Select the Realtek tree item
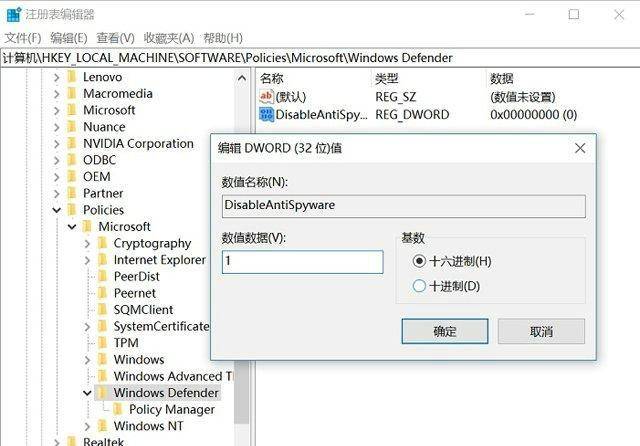The width and height of the screenshot is (640, 446). click(103, 440)
